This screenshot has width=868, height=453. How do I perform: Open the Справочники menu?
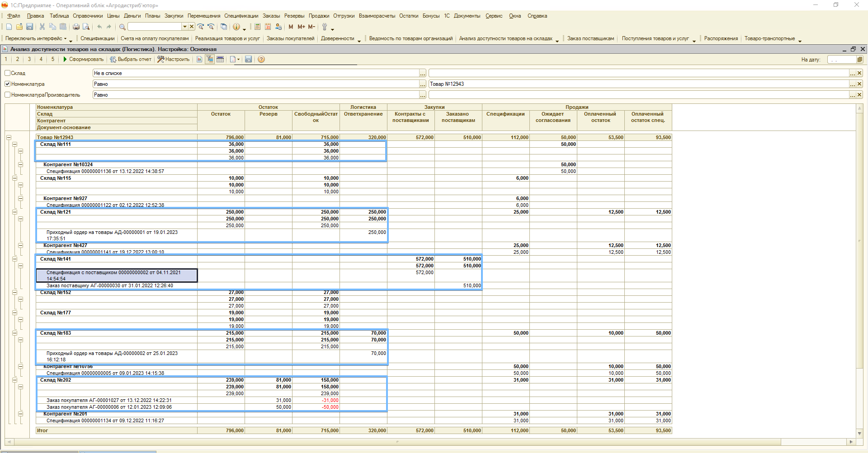click(x=88, y=16)
